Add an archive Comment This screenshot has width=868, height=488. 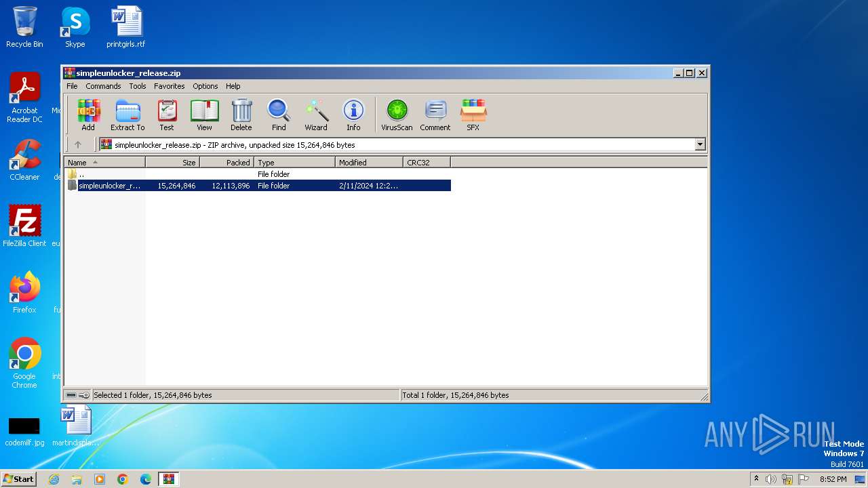click(435, 115)
